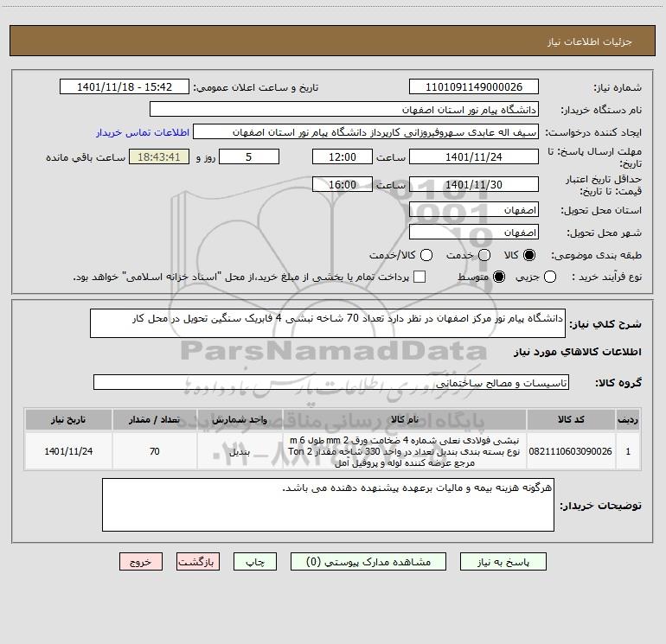Screen dimensions: 666x644
Task: Click the need date cell 1401/11/24
Action: click(x=68, y=451)
